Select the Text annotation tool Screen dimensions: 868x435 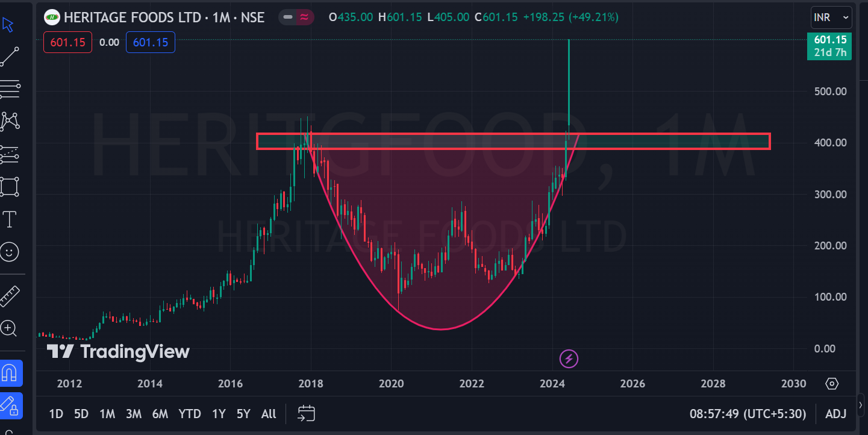pos(10,219)
